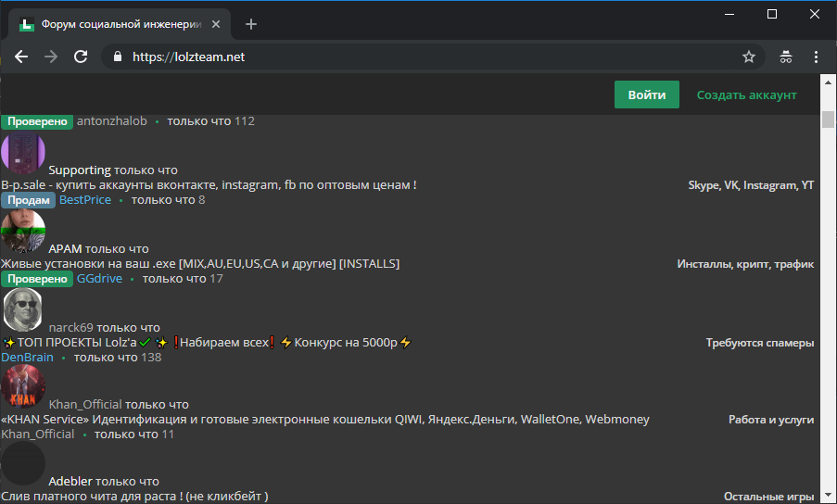837x504 pixels.
Task: Open the Инсталлы, крипт, трафик section
Action: tap(745, 264)
